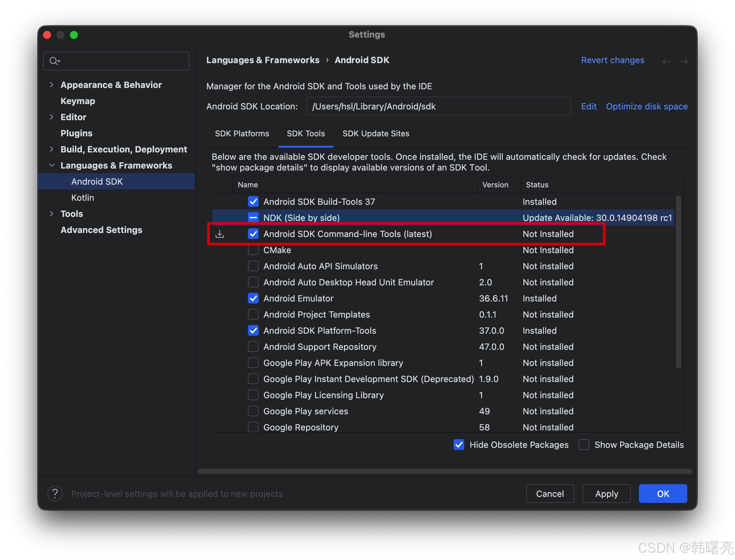Switch to SDK Platforms tab
Viewport: 735px width, 560px height.
pyautogui.click(x=242, y=134)
